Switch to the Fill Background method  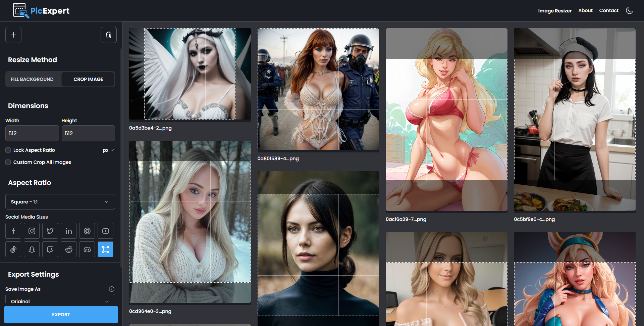32,79
